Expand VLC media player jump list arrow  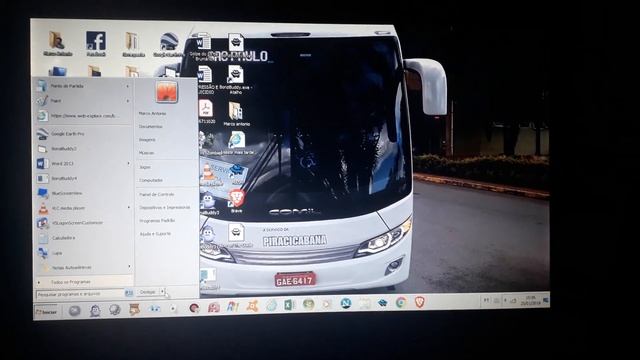[x=129, y=208]
